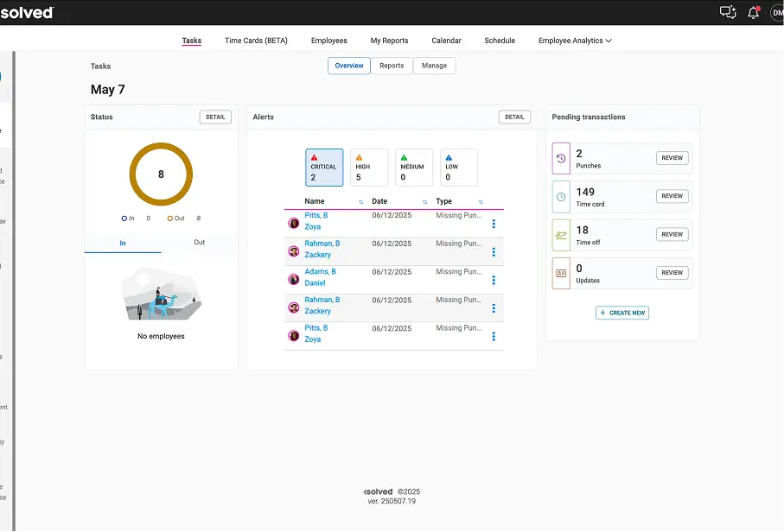Viewport: 784px width, 532px height.
Task: Open more options for first Rahman, B row
Action: pyautogui.click(x=494, y=252)
